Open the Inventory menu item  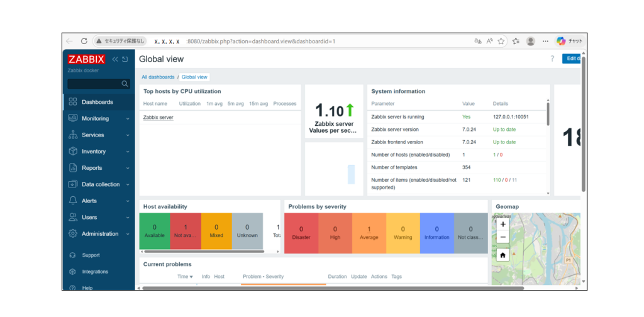[x=99, y=151]
